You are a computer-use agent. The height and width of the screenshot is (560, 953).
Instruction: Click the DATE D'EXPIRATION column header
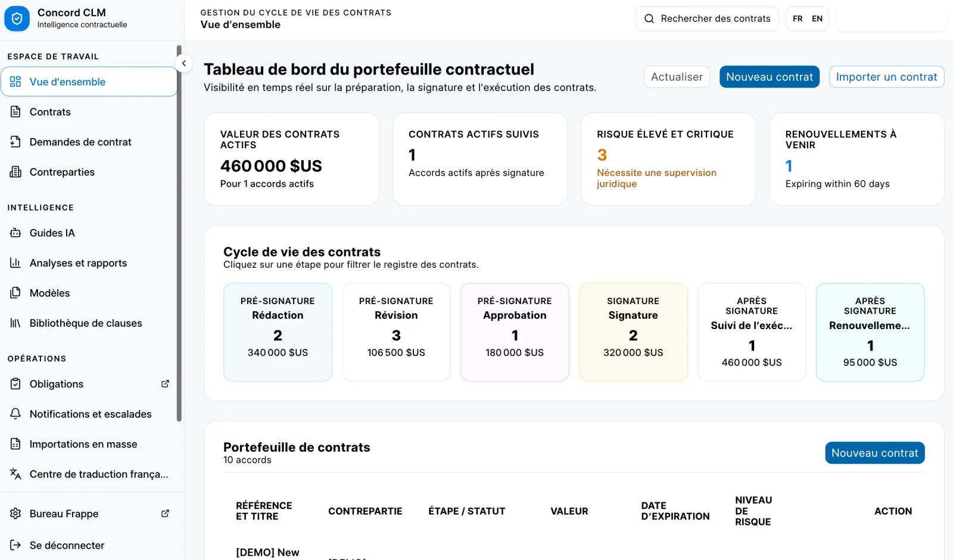pyautogui.click(x=675, y=511)
